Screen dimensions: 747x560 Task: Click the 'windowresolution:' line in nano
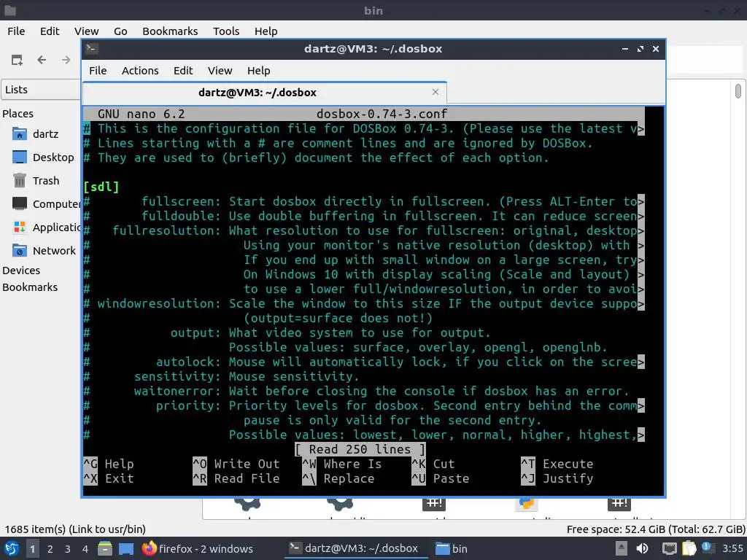coord(364,303)
